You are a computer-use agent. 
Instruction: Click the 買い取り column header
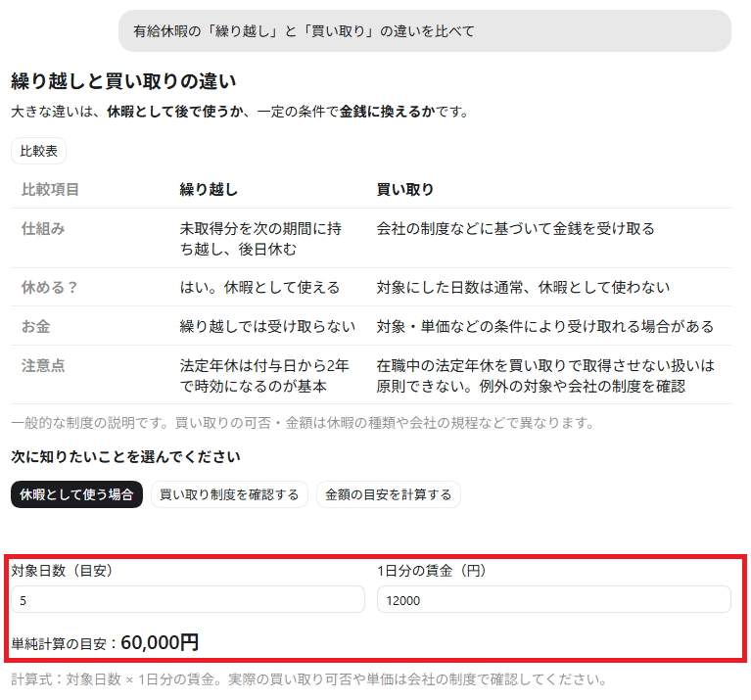[404, 190]
